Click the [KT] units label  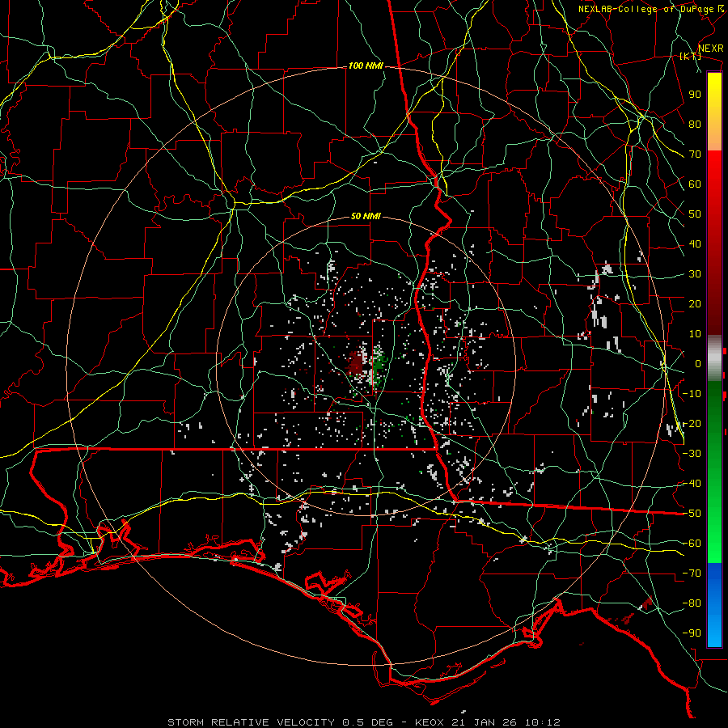691,56
